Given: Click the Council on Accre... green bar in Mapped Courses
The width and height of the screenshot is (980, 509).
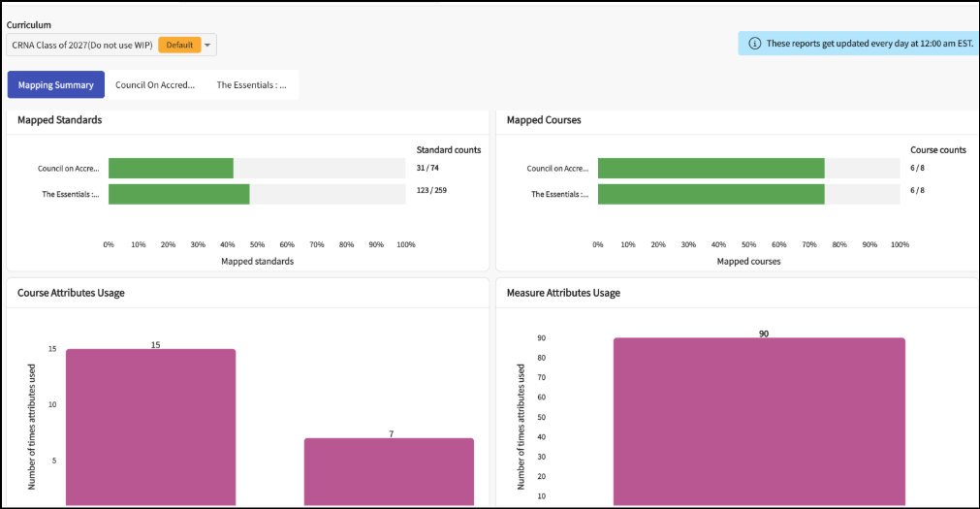Looking at the screenshot, I should click(711, 168).
